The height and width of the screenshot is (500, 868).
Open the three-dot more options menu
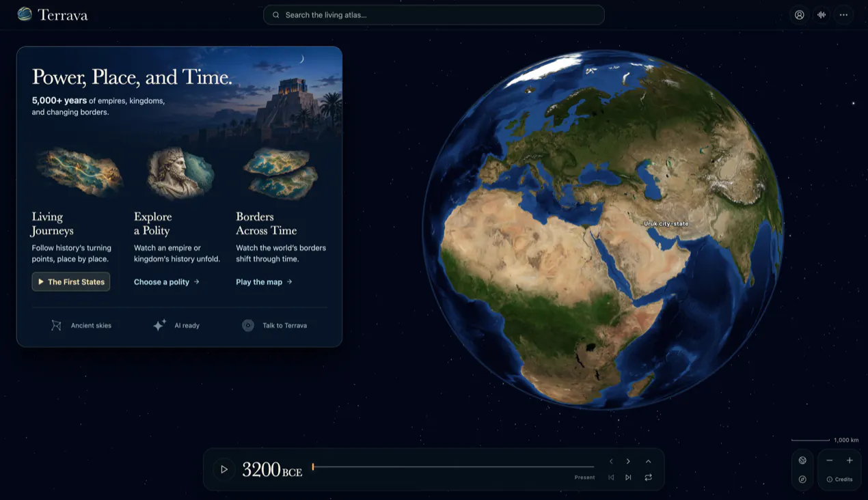click(x=844, y=15)
